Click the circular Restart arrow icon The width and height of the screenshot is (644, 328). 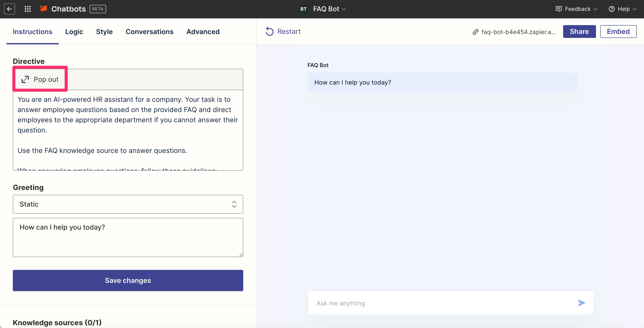tap(270, 32)
